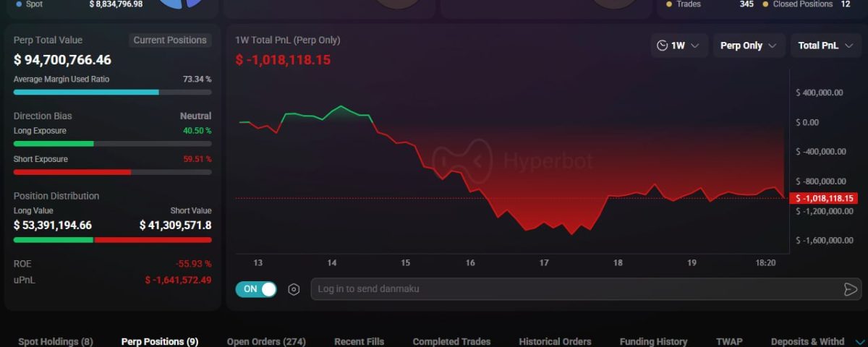Click the $ 400,000.00 y-axis label

point(820,93)
